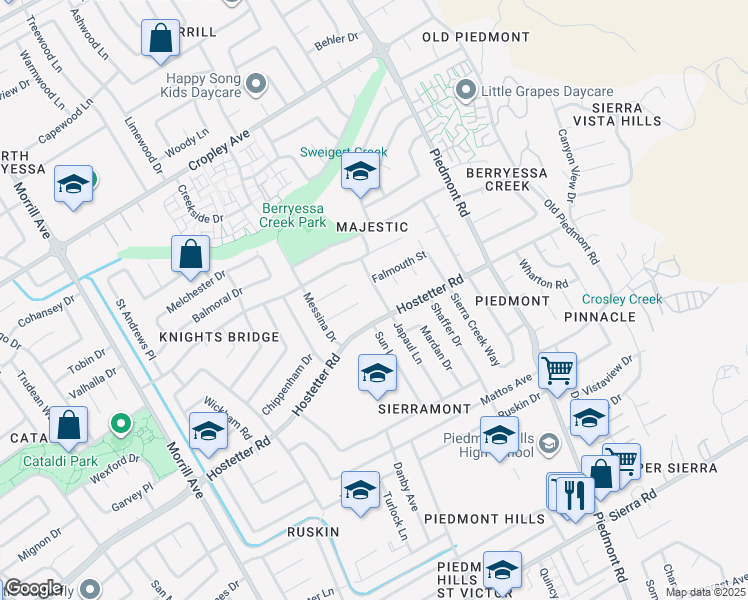Select the gray Piedmont Hills High School pin
The width and height of the screenshot is (748, 600).
(549, 444)
